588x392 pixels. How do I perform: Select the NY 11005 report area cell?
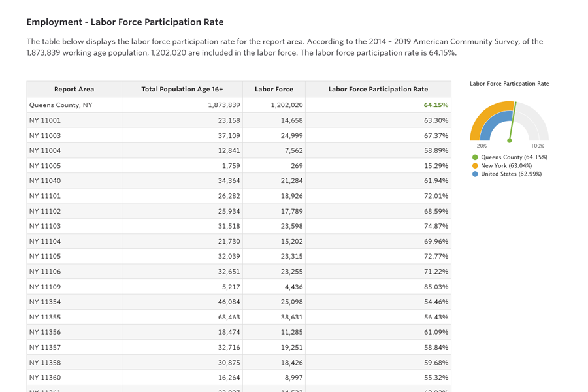(x=45, y=166)
